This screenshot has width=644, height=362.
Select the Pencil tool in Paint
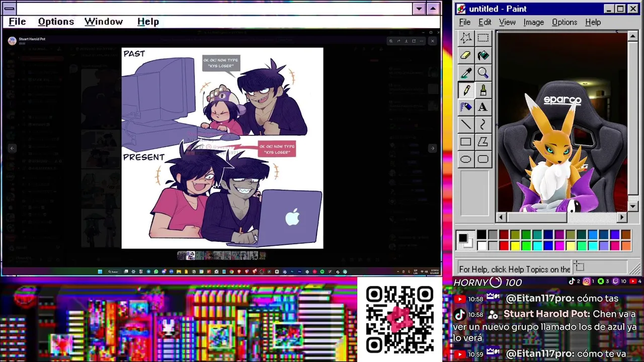[466, 90]
